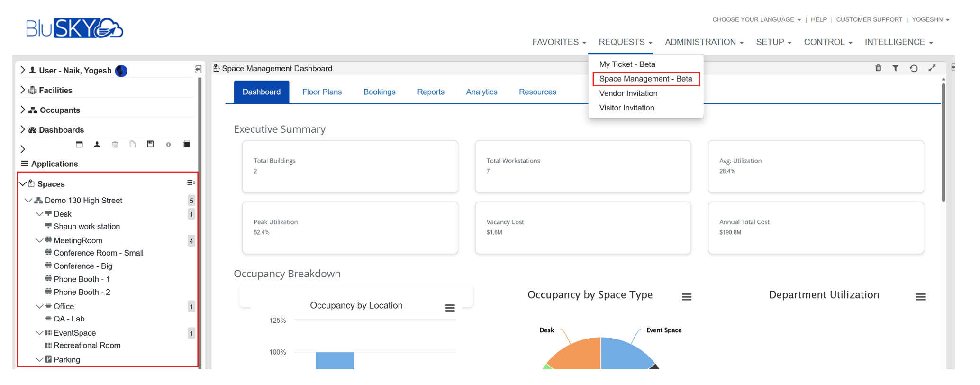
Task: Switch to the Floor Plans tab
Action: [322, 92]
